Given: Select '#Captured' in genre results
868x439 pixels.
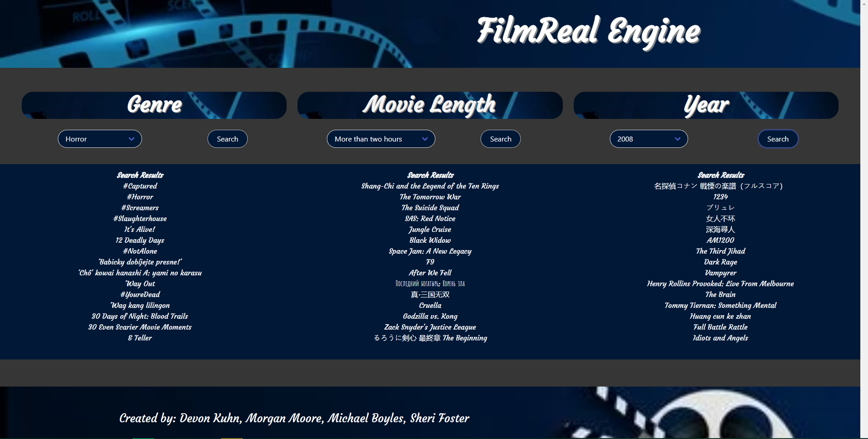Looking at the screenshot, I should (140, 186).
